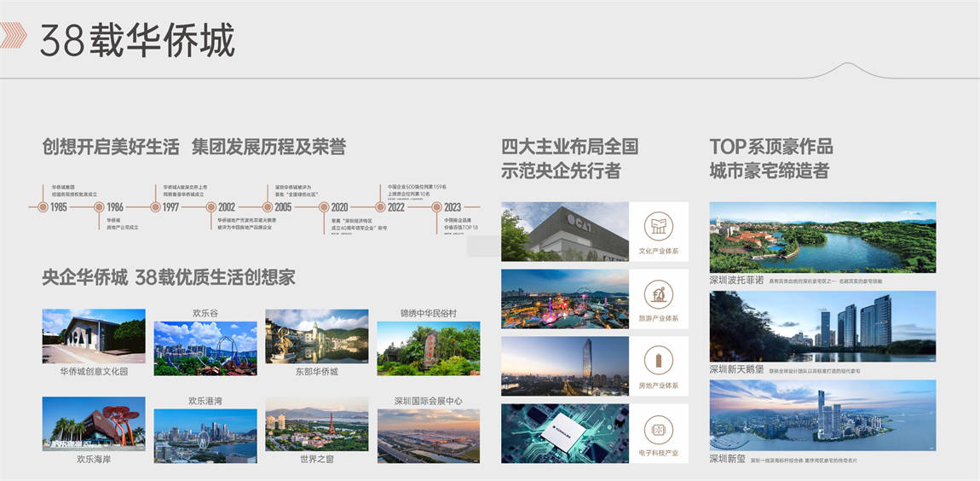Click the 华侨城创意文化园 caption
The image size is (980, 481).
[94, 372]
